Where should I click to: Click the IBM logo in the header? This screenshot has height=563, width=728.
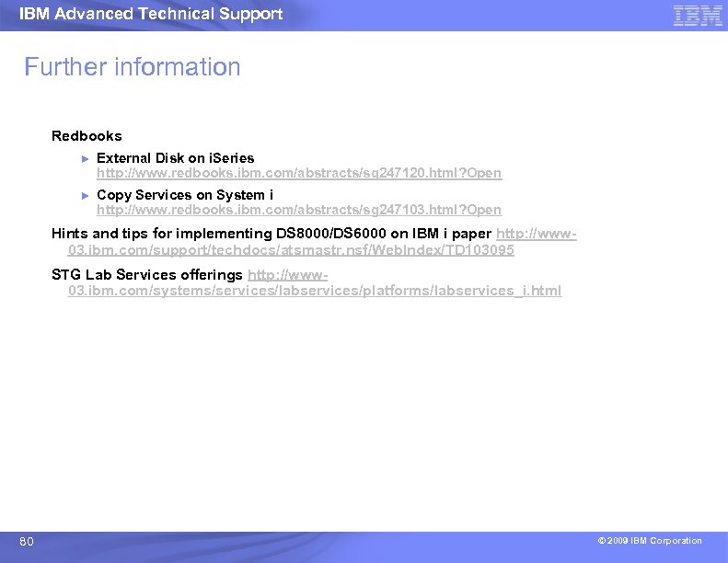click(698, 16)
